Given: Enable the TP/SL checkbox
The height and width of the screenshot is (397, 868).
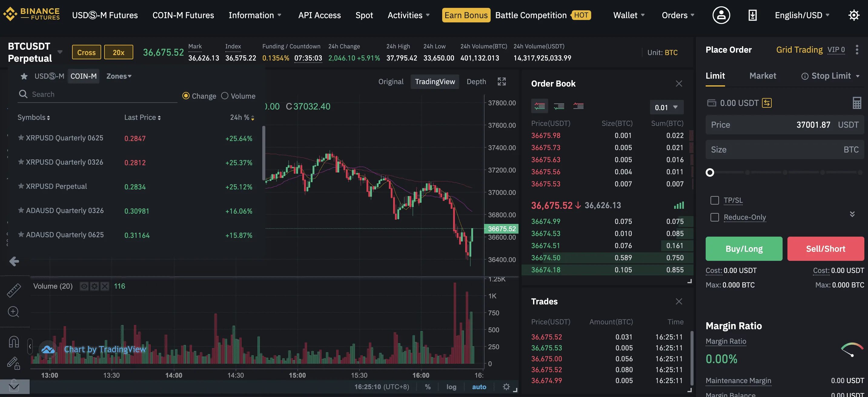Looking at the screenshot, I should tap(714, 200).
